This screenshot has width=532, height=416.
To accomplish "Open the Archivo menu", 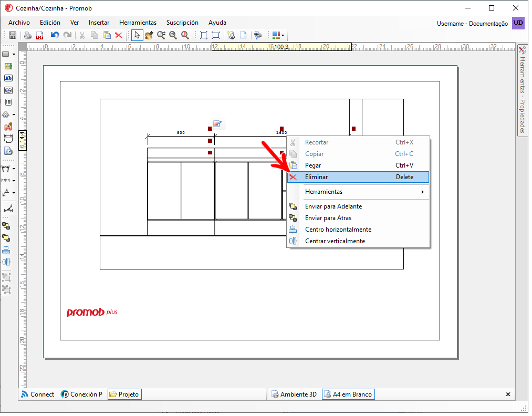I will [19, 23].
